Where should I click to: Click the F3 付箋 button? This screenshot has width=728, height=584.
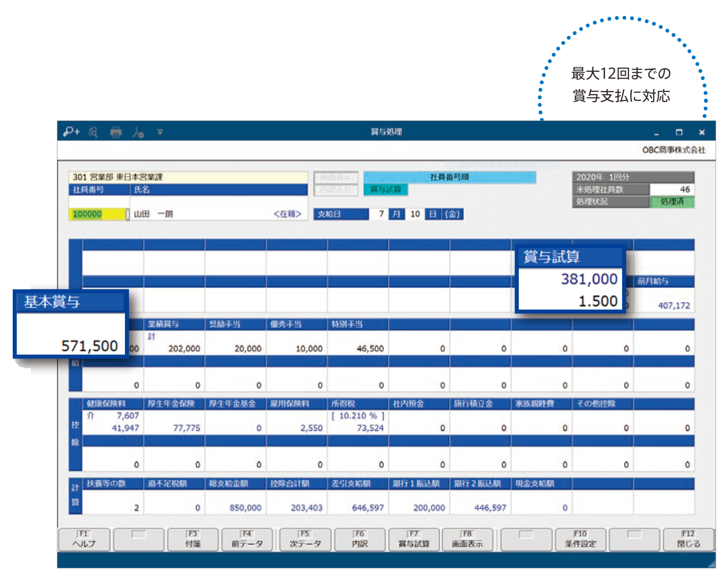pos(193,539)
